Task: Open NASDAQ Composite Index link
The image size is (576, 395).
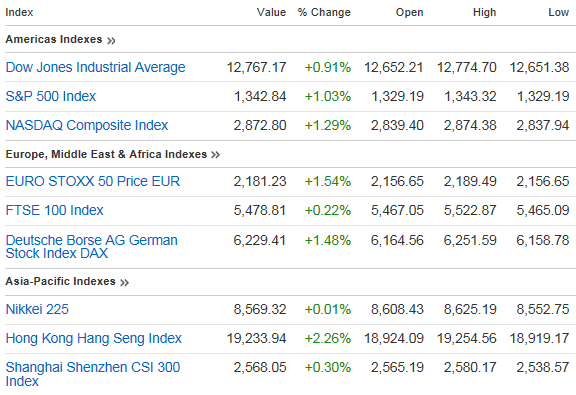Action: [x=87, y=125]
